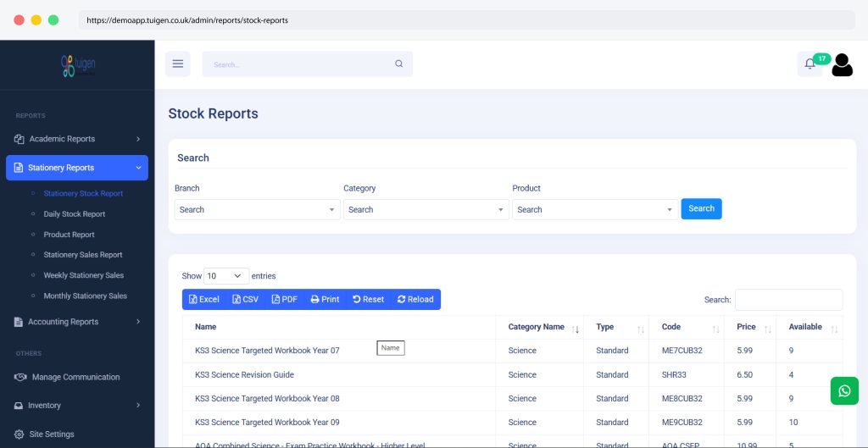Export table as CSV
The width and height of the screenshot is (868, 448).
(x=244, y=300)
